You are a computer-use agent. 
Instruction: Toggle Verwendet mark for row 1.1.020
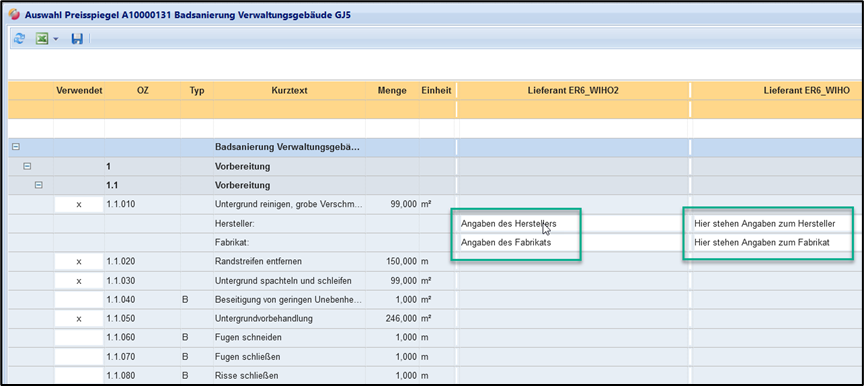(x=79, y=262)
